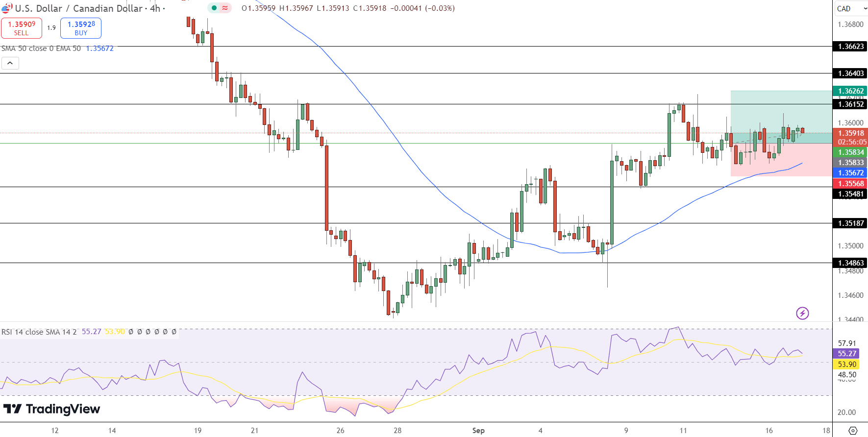Click the blue 1.35672 EMA price label
Image resolution: width=868 pixels, height=437 pixels.
850,173
